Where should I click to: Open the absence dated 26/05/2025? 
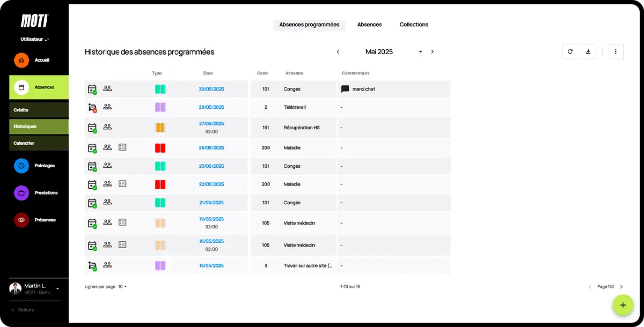pyautogui.click(x=211, y=147)
